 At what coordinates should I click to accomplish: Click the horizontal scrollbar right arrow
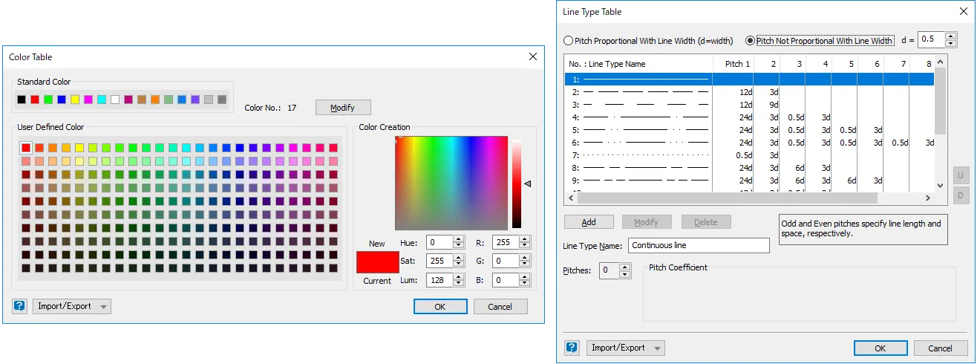(x=927, y=198)
